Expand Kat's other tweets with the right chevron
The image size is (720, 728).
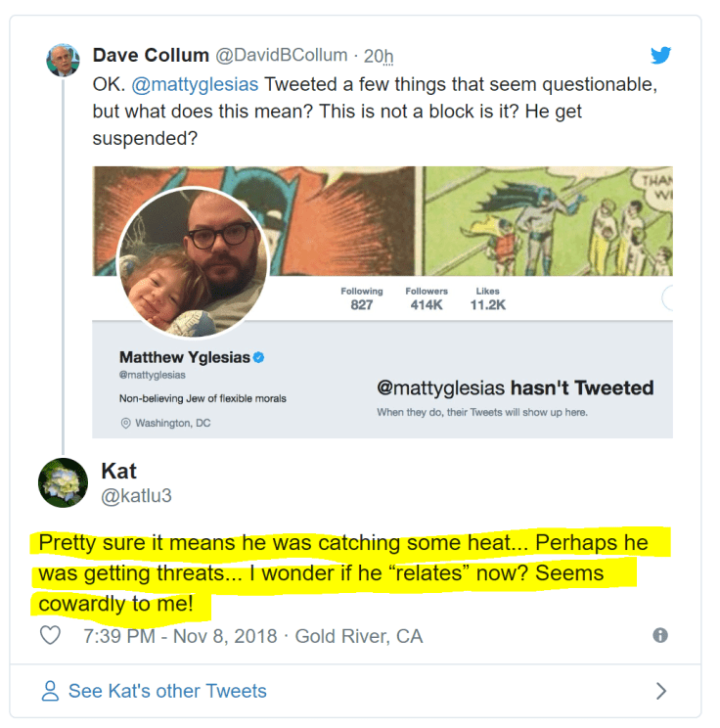(661, 691)
